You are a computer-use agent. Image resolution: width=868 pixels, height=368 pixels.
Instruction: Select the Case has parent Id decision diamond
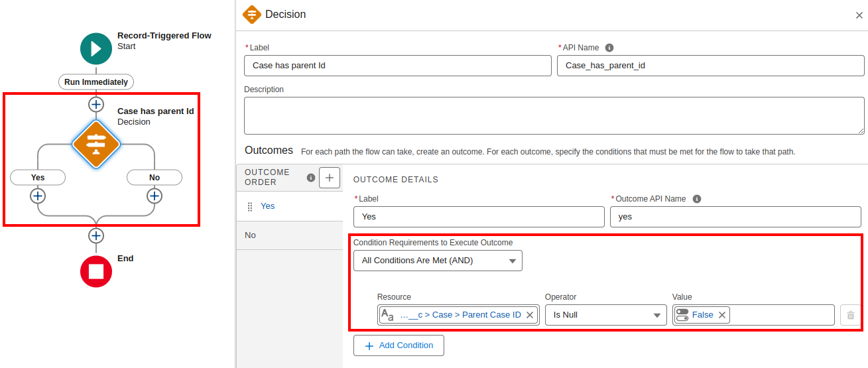[x=96, y=144]
